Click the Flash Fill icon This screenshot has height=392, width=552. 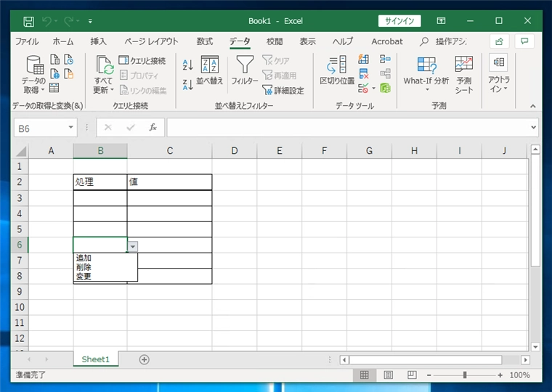click(363, 59)
